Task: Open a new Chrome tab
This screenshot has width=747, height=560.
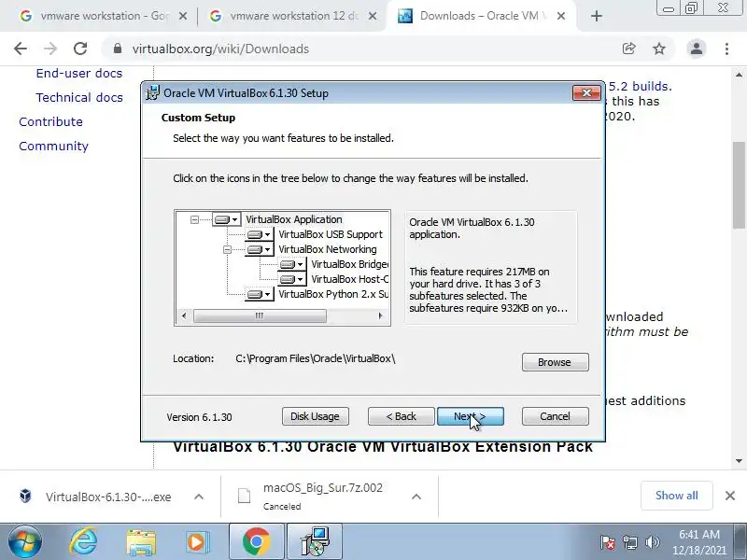Action: pos(596,16)
